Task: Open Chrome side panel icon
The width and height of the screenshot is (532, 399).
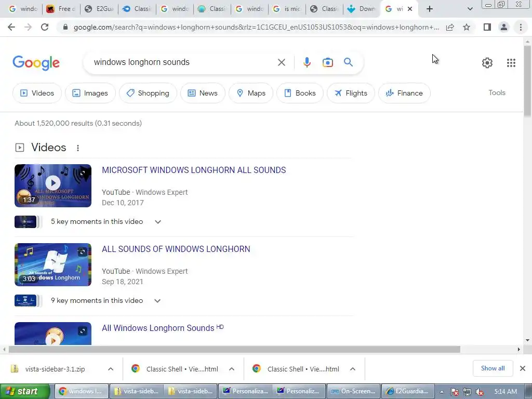Action: tap(487, 27)
